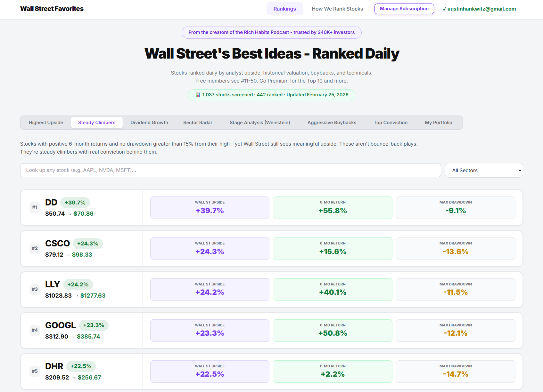Screen dimensions: 543x392
Task: Click the CSCO Max Drawdown box showing -13.6%
Action: click(x=456, y=249)
